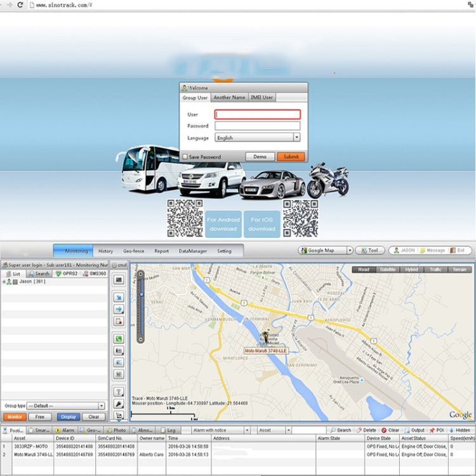Expand the Group type dropdown
The image size is (476, 476).
[x=102, y=406]
